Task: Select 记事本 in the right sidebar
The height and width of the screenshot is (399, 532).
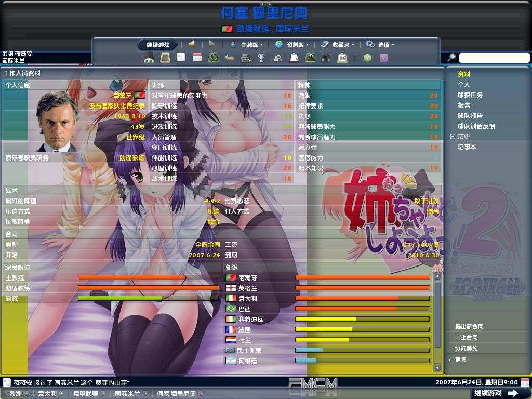Action: (467, 147)
